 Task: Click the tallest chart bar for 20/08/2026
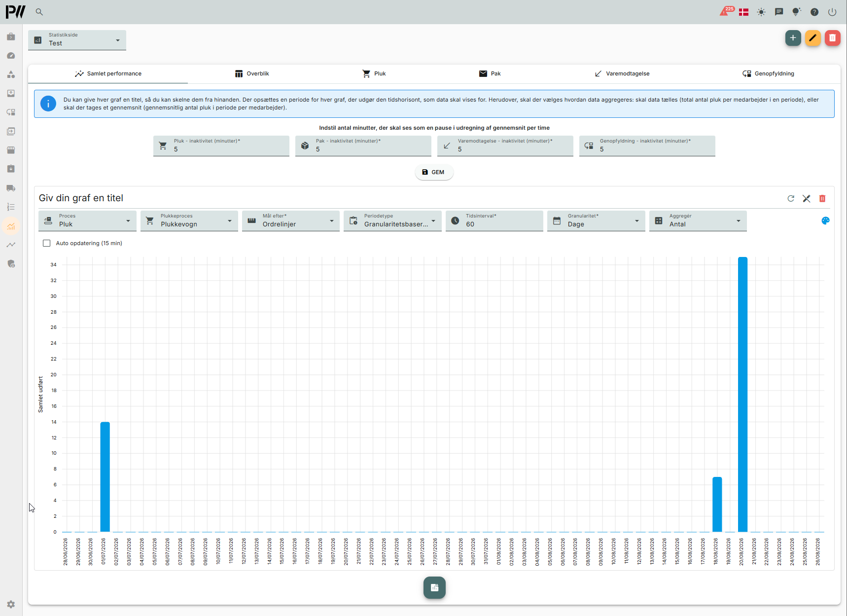pyautogui.click(x=742, y=395)
